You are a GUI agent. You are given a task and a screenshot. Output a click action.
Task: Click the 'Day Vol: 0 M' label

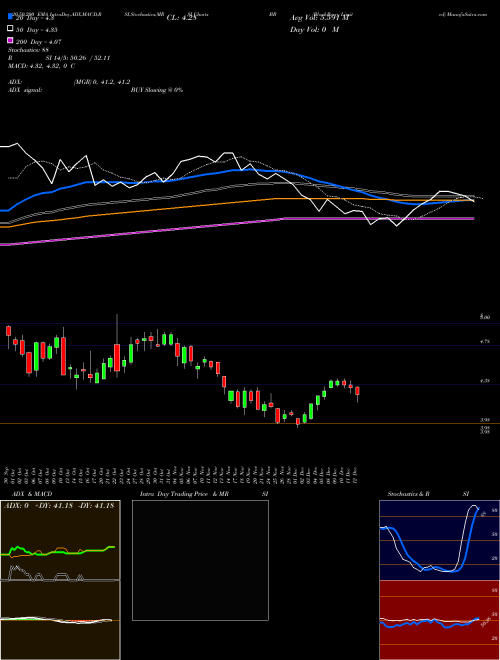coord(314,29)
